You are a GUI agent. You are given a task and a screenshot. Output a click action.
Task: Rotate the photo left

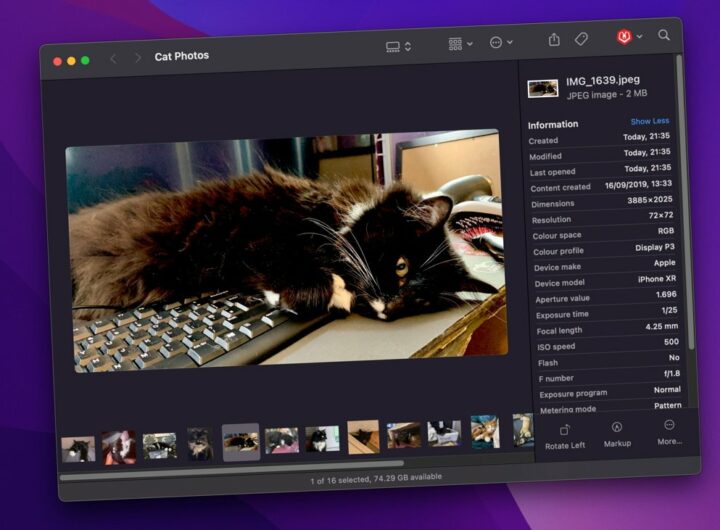(x=565, y=435)
